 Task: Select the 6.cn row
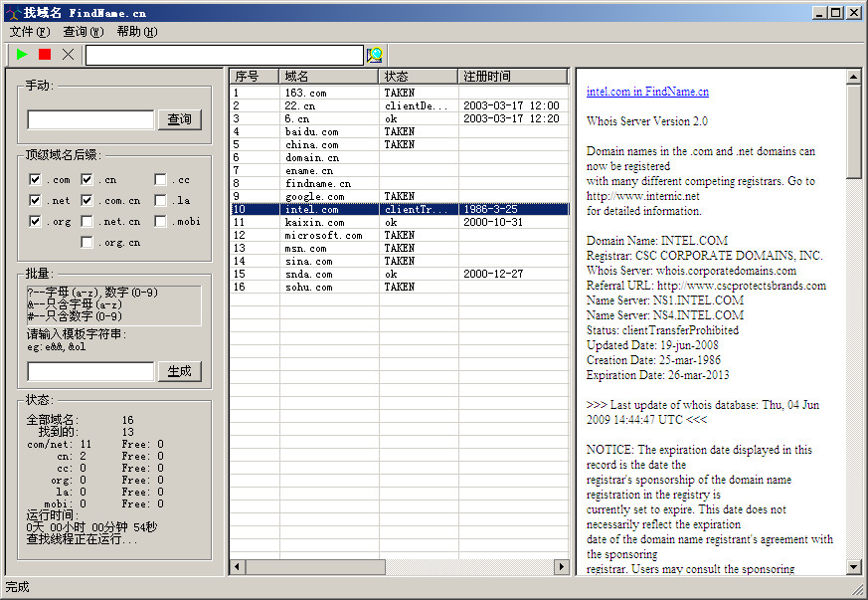pyautogui.click(x=399, y=118)
